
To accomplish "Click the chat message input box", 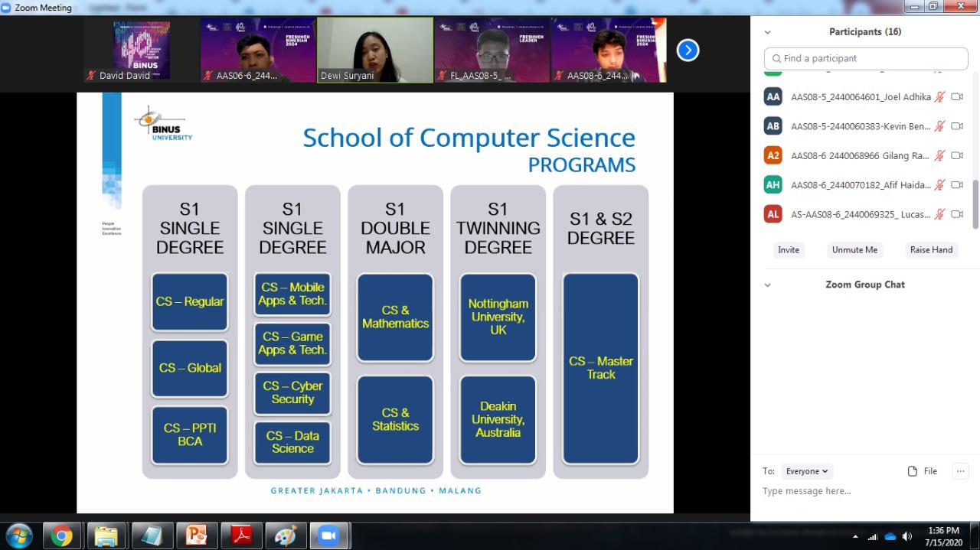I will pyautogui.click(x=865, y=491).
